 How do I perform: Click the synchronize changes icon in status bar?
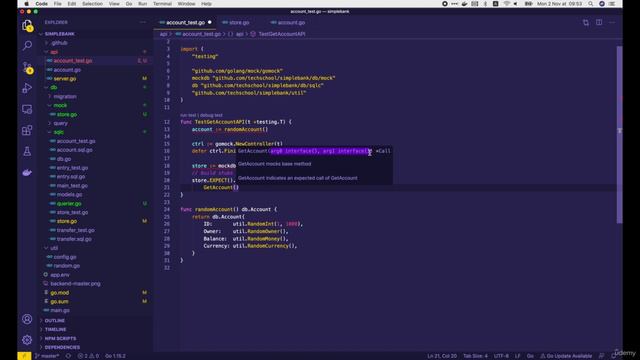point(68,356)
